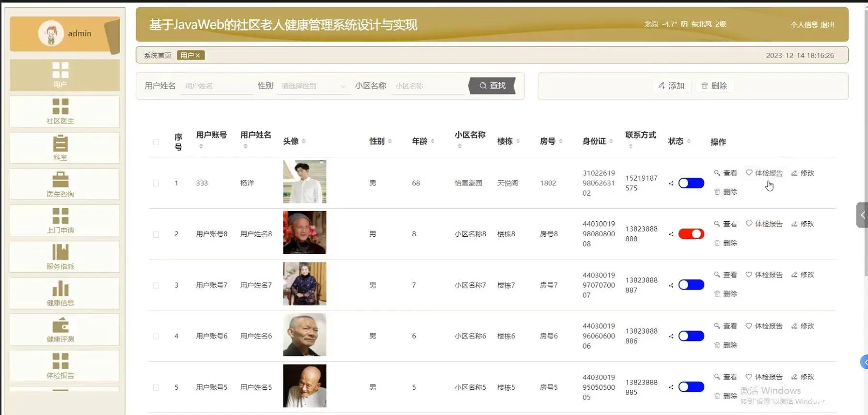Open the 体检报告 sidebar menu
This screenshot has height=415, width=868.
64,366
